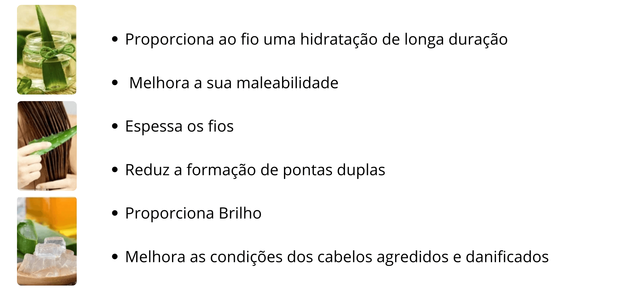Viewport: 644px width, 292px height.
Task: Click the bullet before 'Espessa os fios'
Action: point(115,126)
